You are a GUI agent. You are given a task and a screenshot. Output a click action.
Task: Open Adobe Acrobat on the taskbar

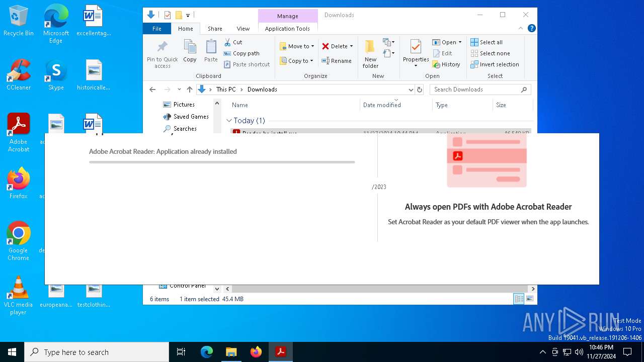[x=281, y=352]
